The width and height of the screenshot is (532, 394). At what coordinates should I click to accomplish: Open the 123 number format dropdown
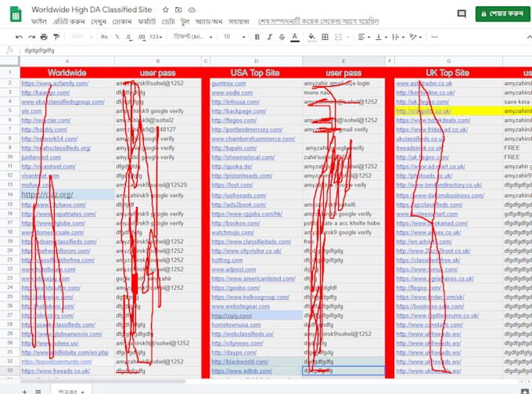click(x=156, y=37)
